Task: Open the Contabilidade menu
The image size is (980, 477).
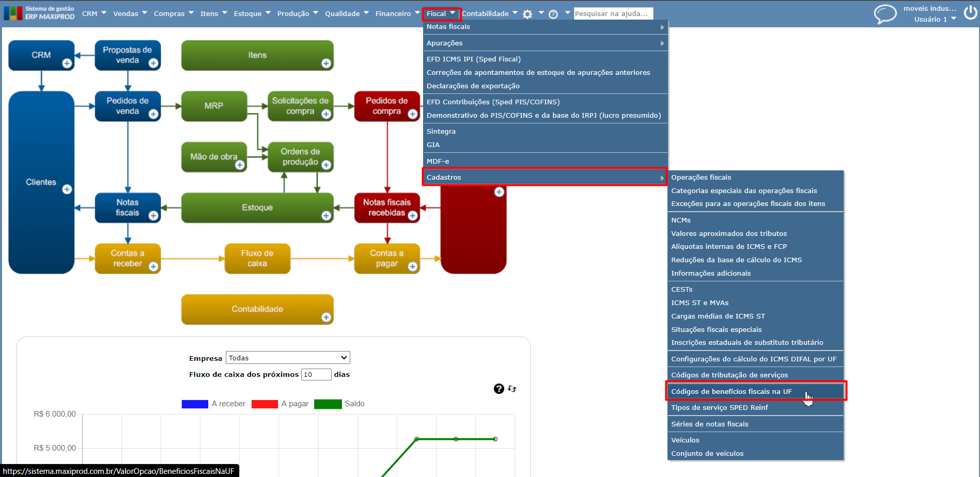Action: click(x=489, y=14)
